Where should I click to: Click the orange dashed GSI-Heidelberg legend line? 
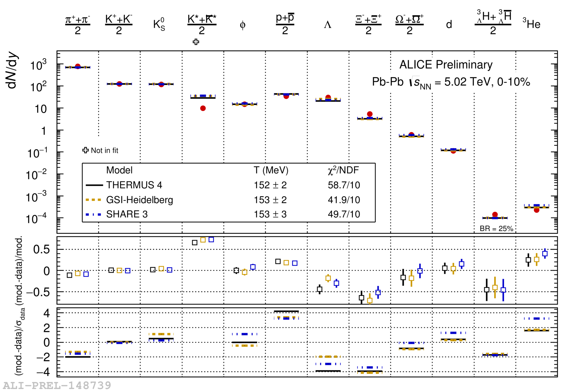coord(94,200)
